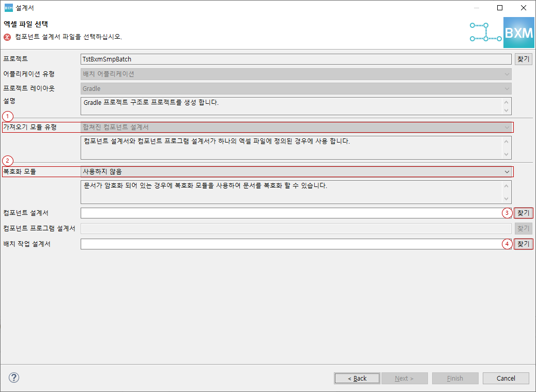536x392 pixels.
Task: Click the help question mark icon
Action: click(13, 378)
